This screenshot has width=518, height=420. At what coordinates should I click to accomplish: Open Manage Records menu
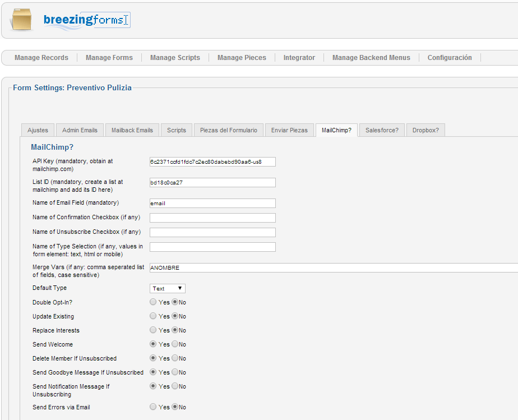point(41,58)
